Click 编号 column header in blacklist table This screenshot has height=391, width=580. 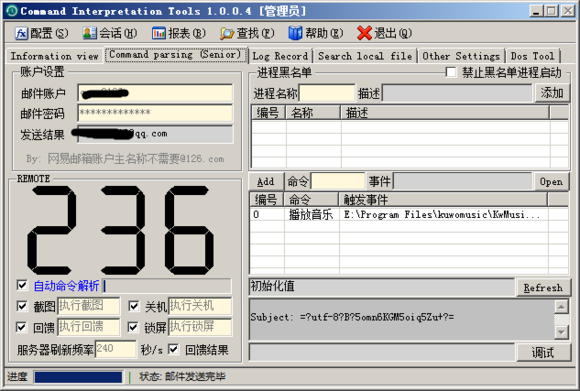click(269, 112)
